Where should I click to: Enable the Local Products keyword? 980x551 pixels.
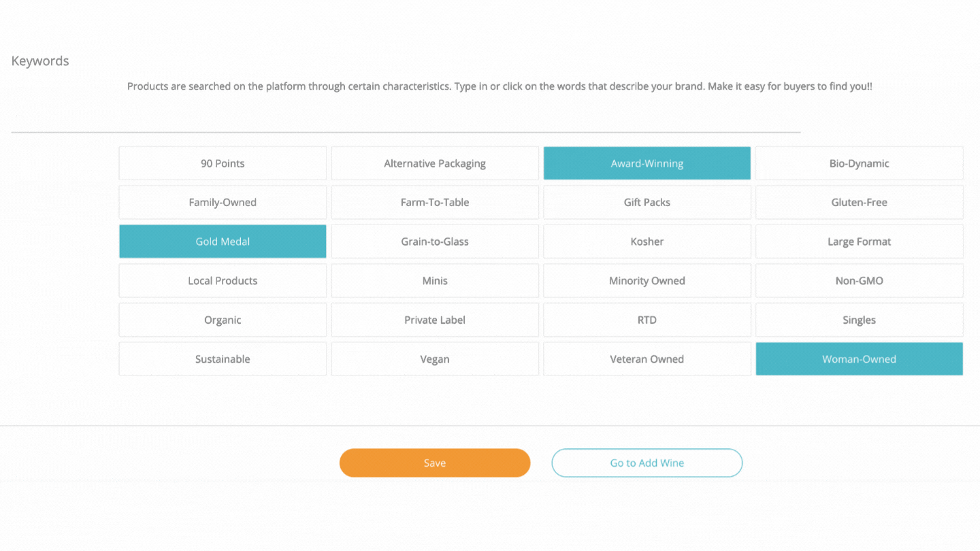223,280
